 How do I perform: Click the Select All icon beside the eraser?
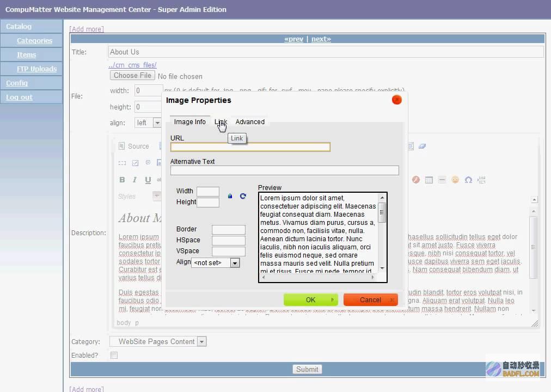click(x=411, y=146)
